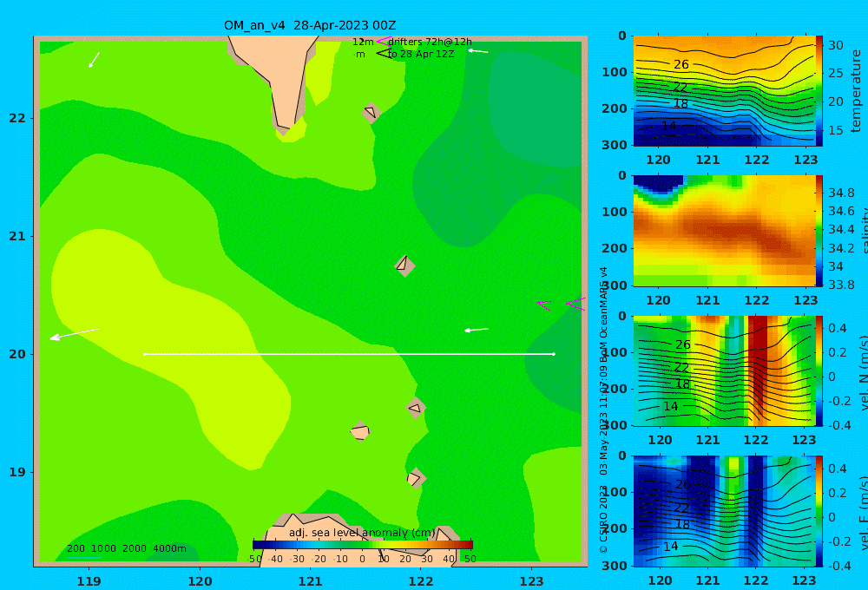
Task: Click the sea level anomaly color bar
Action: pyautogui.click(x=363, y=545)
